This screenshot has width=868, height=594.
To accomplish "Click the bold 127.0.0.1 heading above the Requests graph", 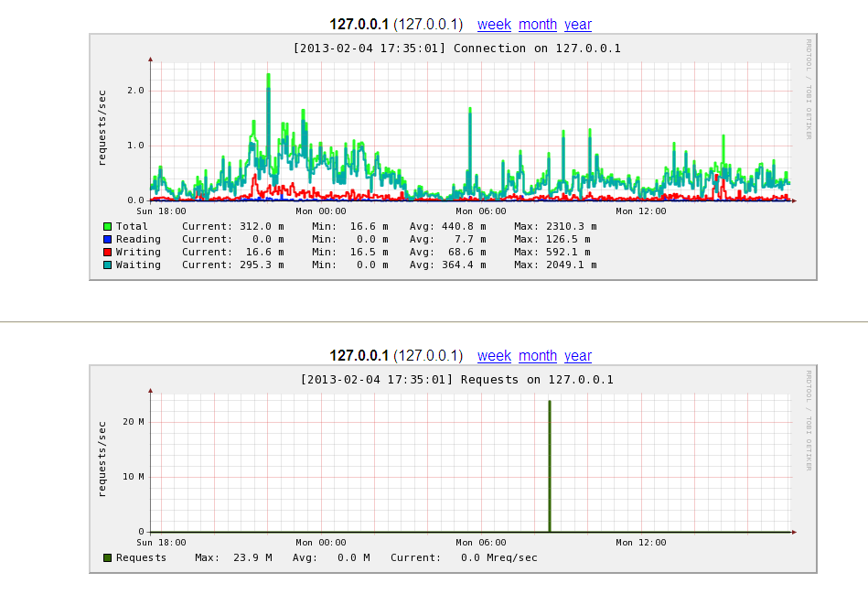I will click(359, 356).
